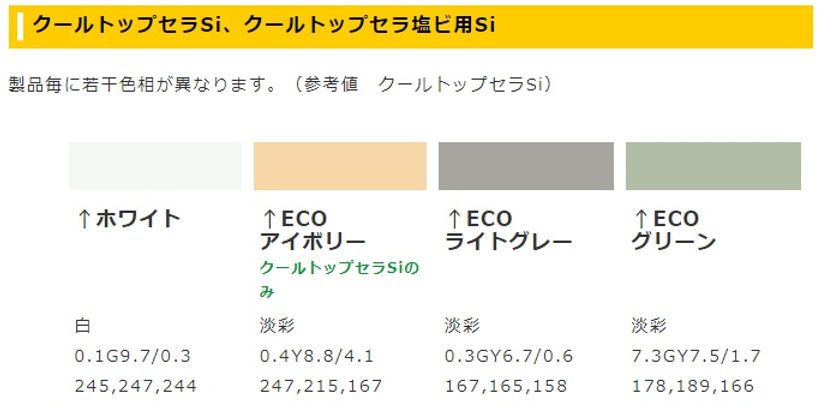Image resolution: width=821 pixels, height=408 pixels.
Task: Click the ECO グリーン heading
Action: (x=674, y=230)
